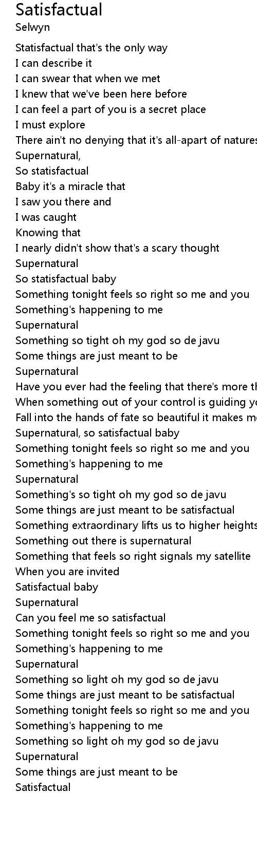Click the lyric "When you are invited"
Viewport: 257px width, 868px height.
67,572
